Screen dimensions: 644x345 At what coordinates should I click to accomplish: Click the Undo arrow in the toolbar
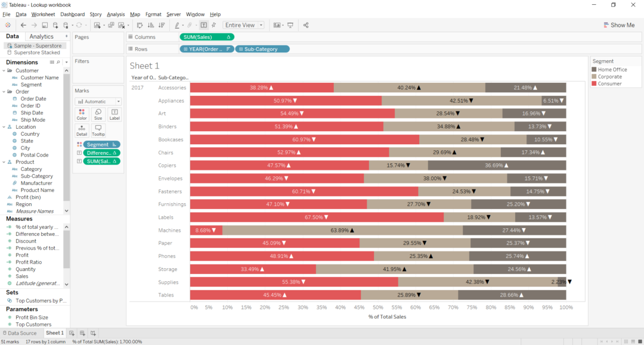23,25
